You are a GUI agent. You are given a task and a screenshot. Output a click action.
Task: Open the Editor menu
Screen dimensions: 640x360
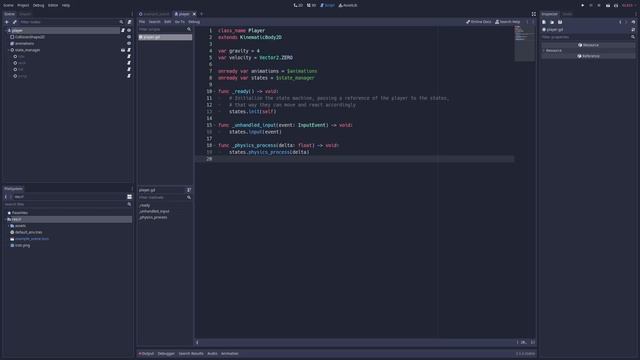[53, 5]
